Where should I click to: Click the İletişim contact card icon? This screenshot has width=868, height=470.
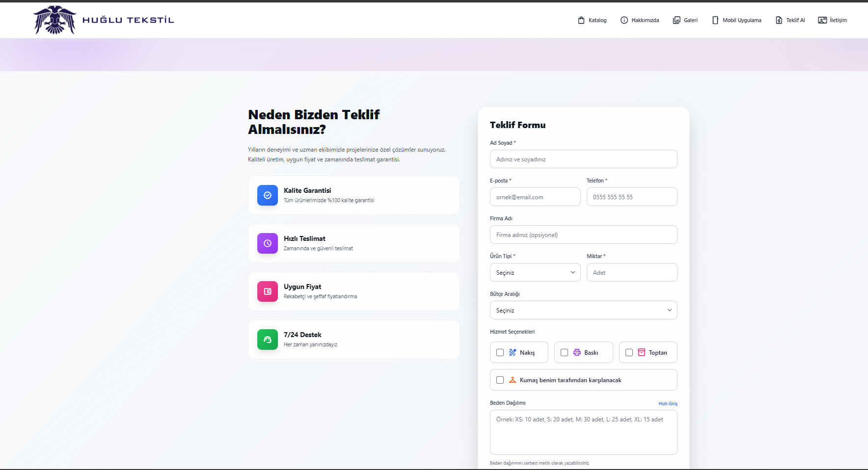pos(821,20)
